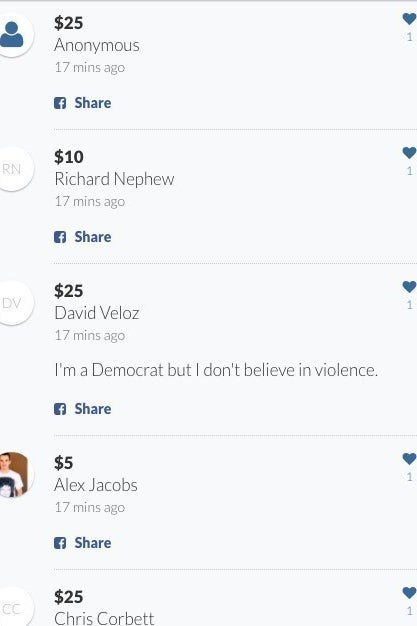Select the donor name Richard Nephew

tap(114, 179)
